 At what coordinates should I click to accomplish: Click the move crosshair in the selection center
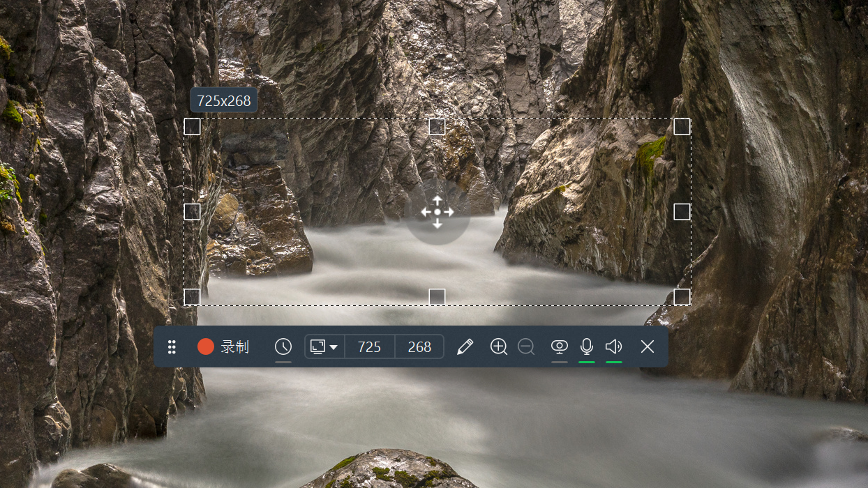[437, 212]
